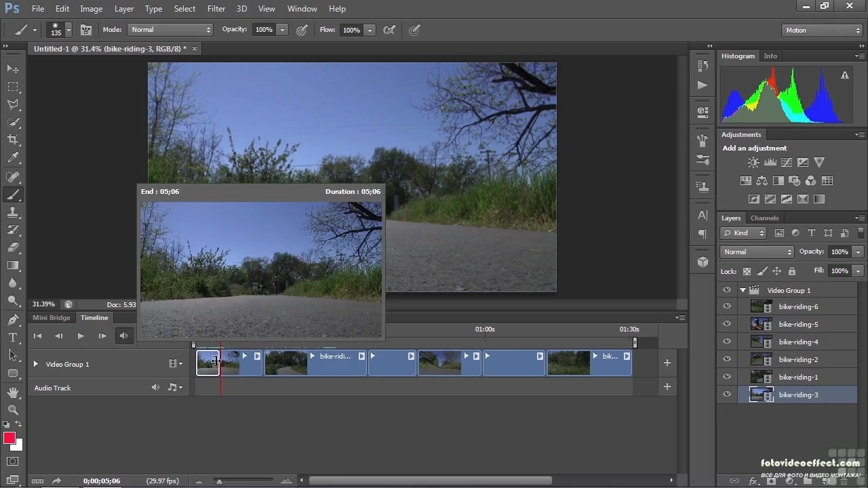Screen dimensions: 868x488
Task: Add an Invert adjustment
Action: pos(754,199)
